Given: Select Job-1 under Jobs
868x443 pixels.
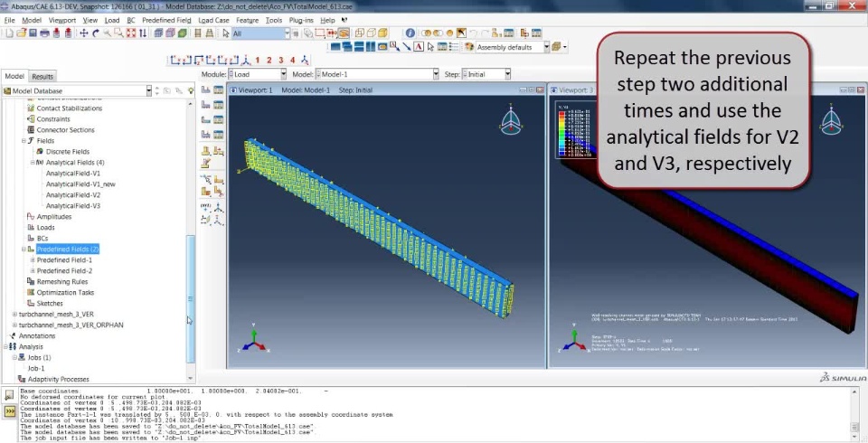Looking at the screenshot, I should tap(36, 368).
